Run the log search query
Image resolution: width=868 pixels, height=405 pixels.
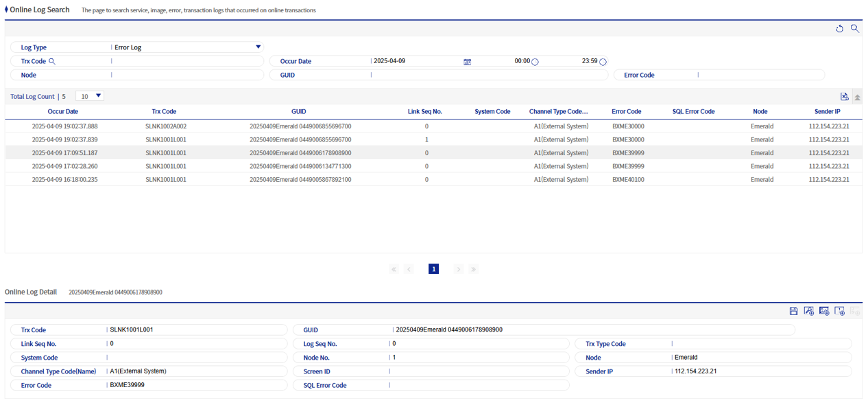(x=854, y=28)
